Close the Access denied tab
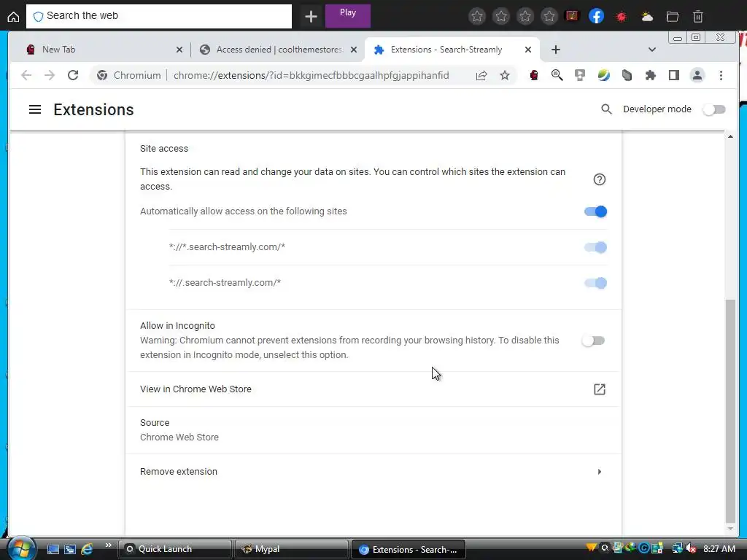Screen dimensions: 747x560 354,50
